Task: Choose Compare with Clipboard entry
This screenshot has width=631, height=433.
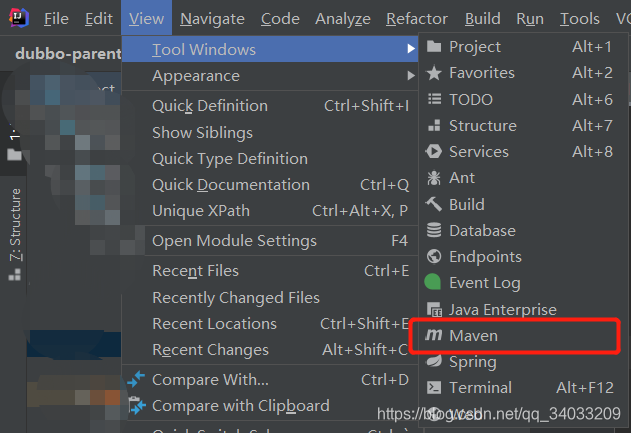Action: tap(270, 406)
